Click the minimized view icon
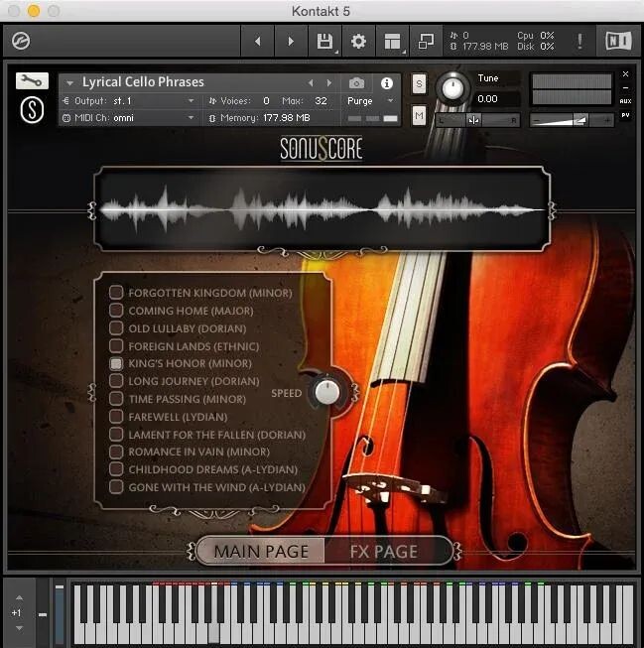The width and height of the screenshot is (644, 648). [426, 42]
